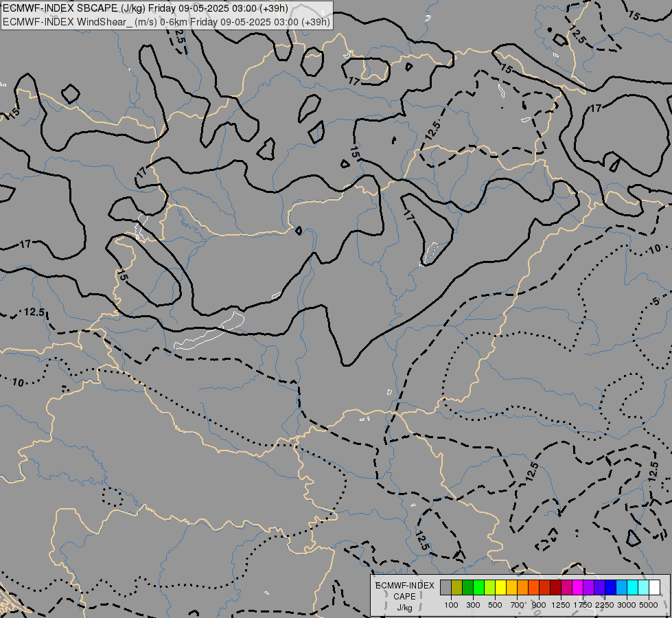Screen dimensions: 672x618
Task: Click 'CAPE' label in the legend box
Action: 404,597
